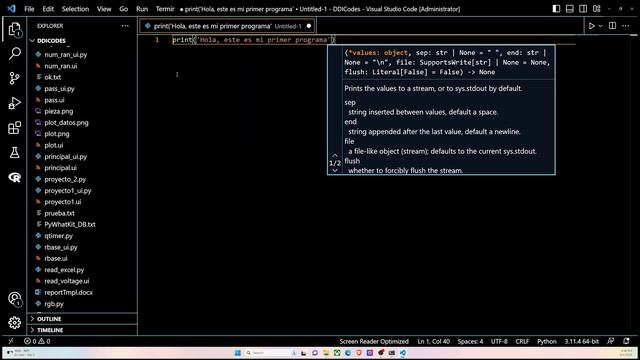Select the Untitled-1 editor tab
Viewport: 640px width, 360px height.
tap(227, 26)
